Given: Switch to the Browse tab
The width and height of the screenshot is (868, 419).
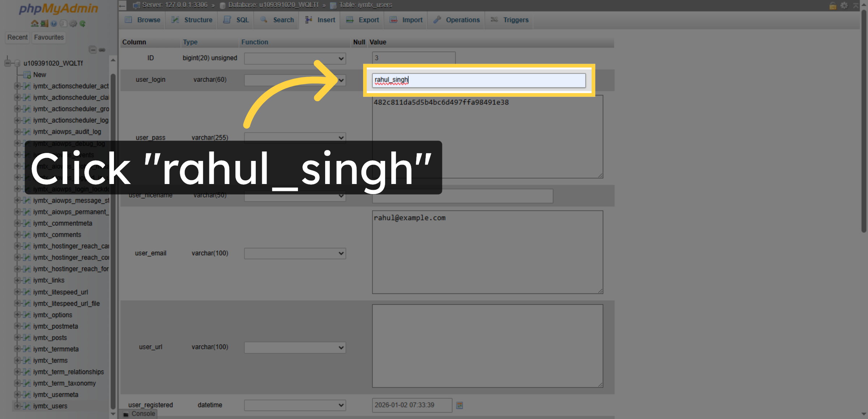Looking at the screenshot, I should [x=147, y=20].
